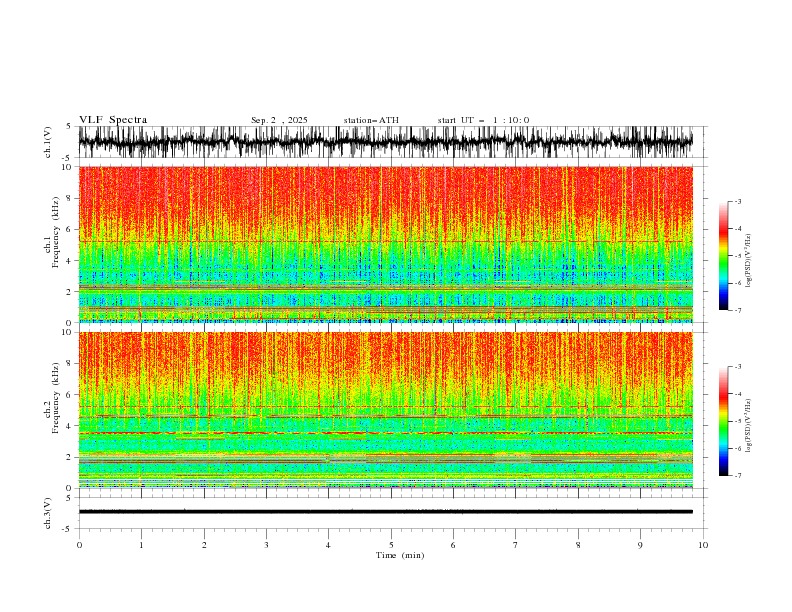Select the ch.2 log(PSD)(V²/Hz) colorbar label

click(749, 426)
